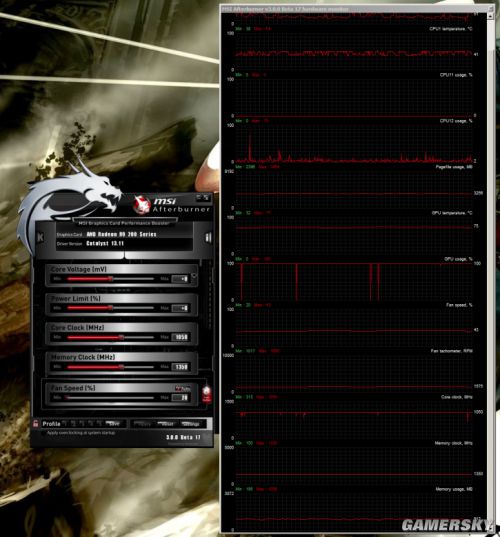500x537 pixels.
Task: Click the MSI Afterburner logo emblem
Action: pyautogui.click(x=142, y=204)
